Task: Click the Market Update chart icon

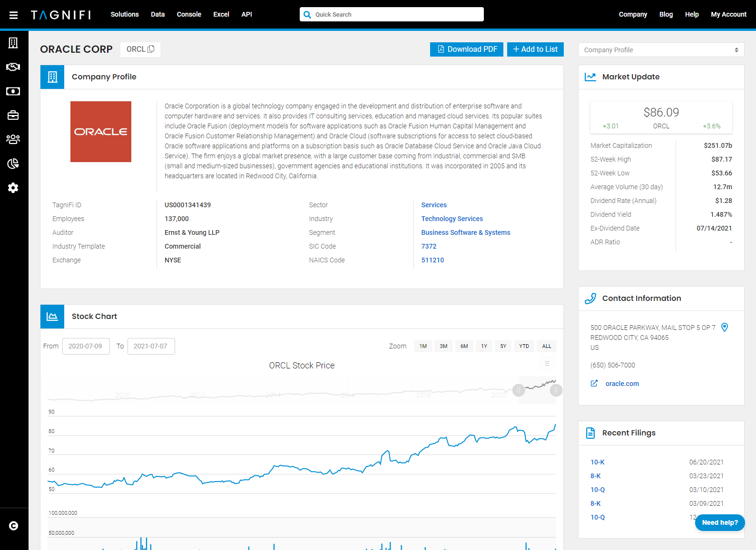Action: [x=590, y=77]
